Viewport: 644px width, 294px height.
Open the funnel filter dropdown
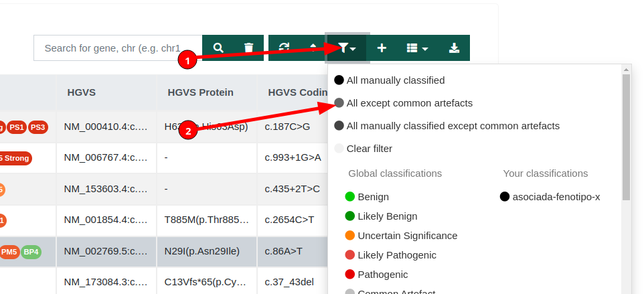click(347, 48)
